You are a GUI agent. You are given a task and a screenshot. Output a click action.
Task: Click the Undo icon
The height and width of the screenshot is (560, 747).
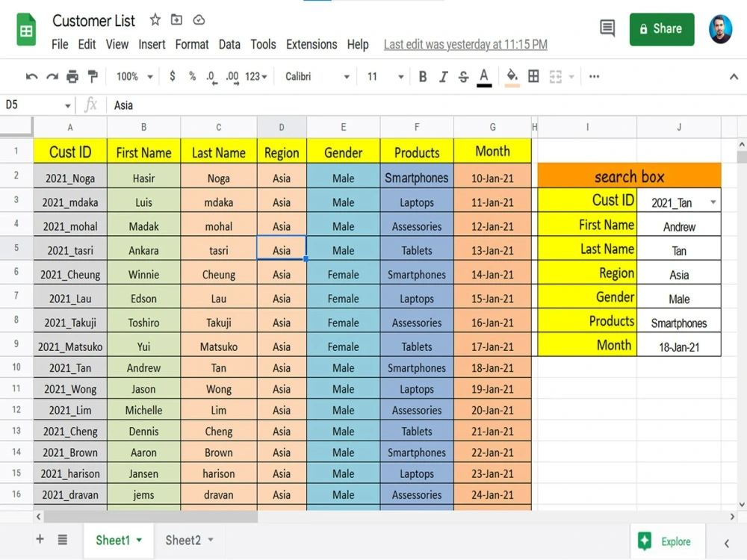pyautogui.click(x=32, y=77)
